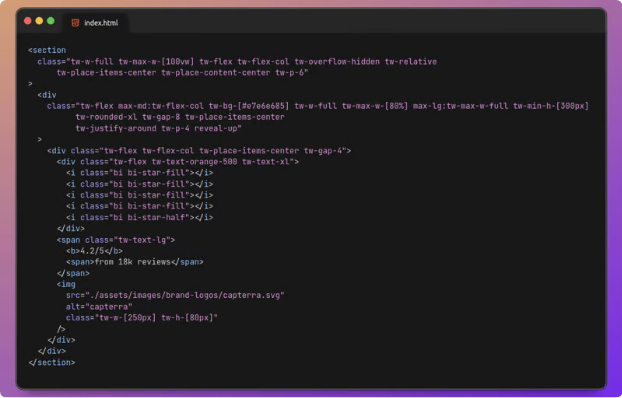The height and width of the screenshot is (398, 622).
Task: Click the green maximize window dot
Action: click(51, 21)
